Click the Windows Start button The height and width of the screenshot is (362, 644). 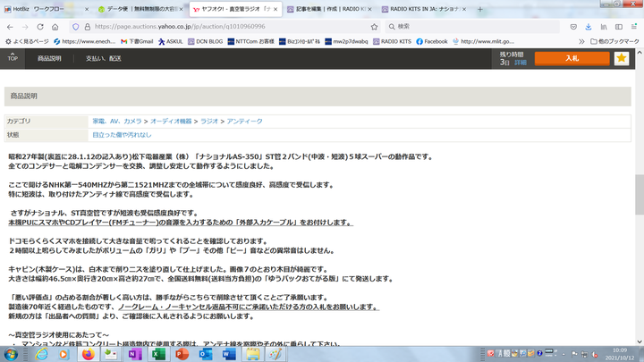pos(10,354)
